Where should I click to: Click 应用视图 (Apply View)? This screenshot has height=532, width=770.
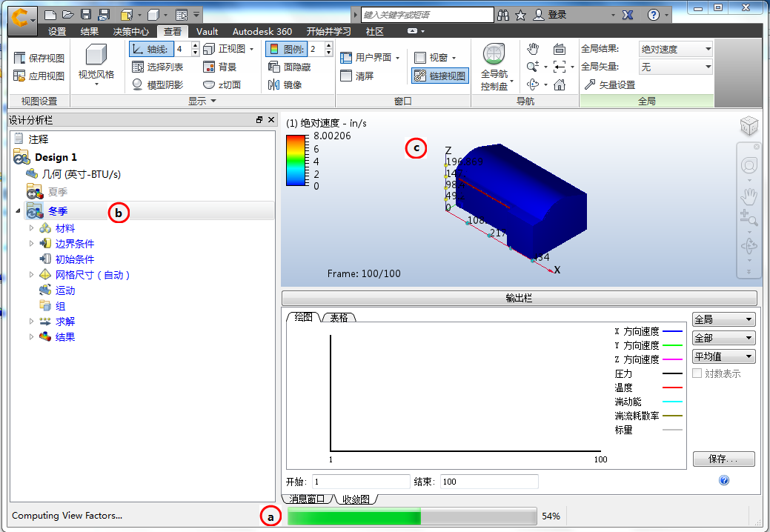click(39, 76)
